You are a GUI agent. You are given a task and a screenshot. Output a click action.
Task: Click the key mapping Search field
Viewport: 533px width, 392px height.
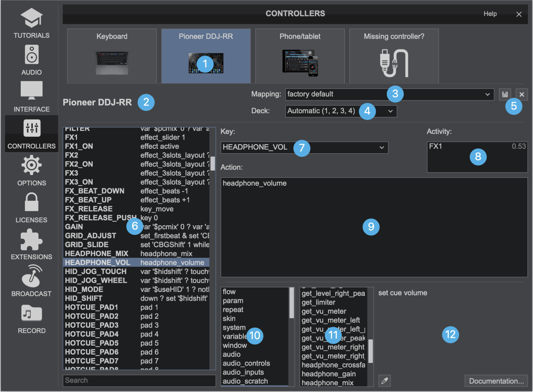click(139, 380)
